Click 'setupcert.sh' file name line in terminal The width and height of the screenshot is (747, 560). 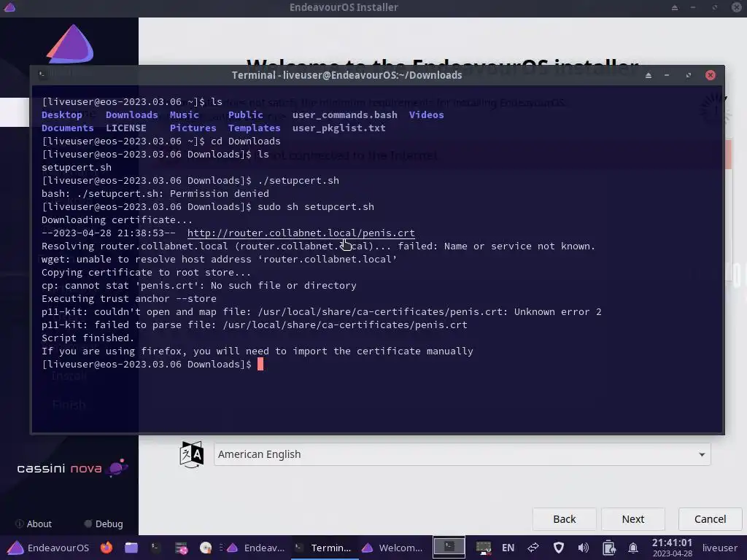[77, 168]
